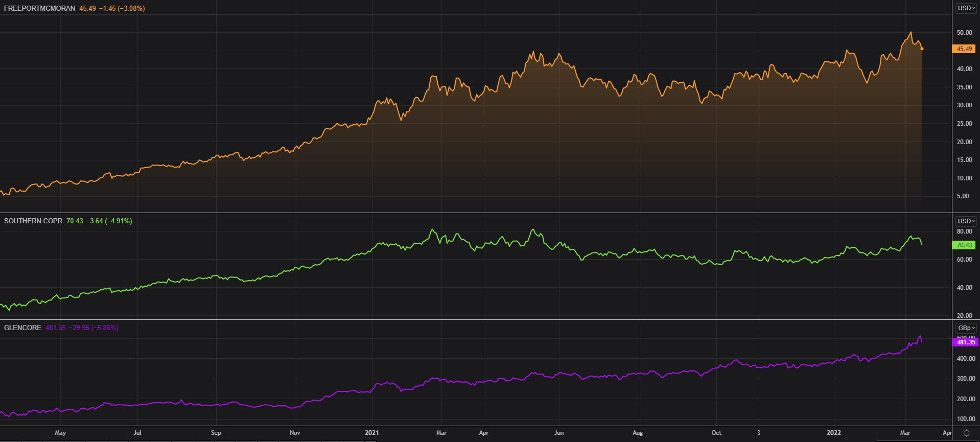The image size is (980, 442).
Task: Click the Aug label on the time axis
Action: 638,433
